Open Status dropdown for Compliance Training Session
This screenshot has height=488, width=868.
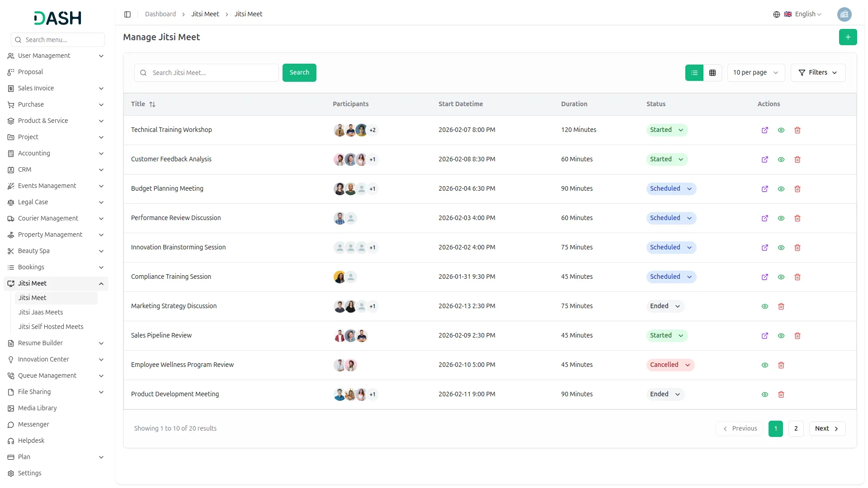coord(671,277)
